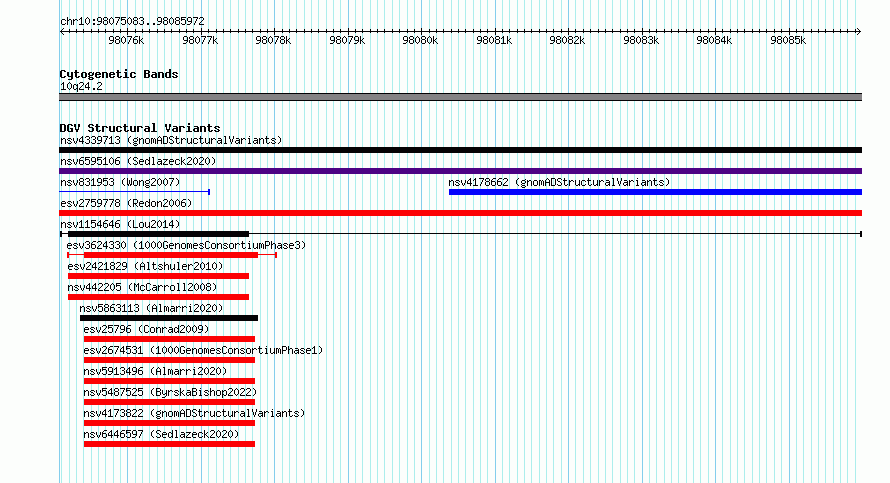Click the 98083k ruler tick label
This screenshot has height=483, width=890.
(641, 40)
